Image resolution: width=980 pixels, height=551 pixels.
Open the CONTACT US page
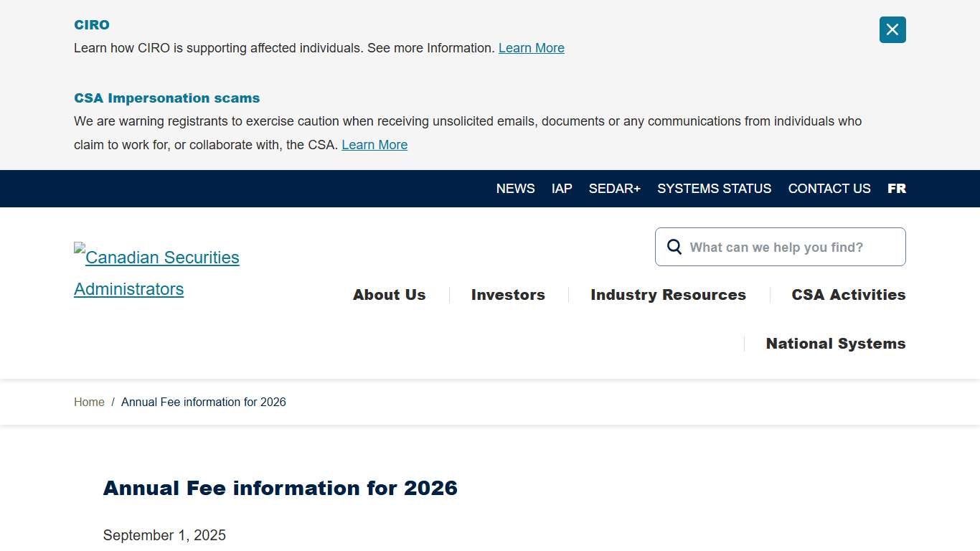point(829,188)
